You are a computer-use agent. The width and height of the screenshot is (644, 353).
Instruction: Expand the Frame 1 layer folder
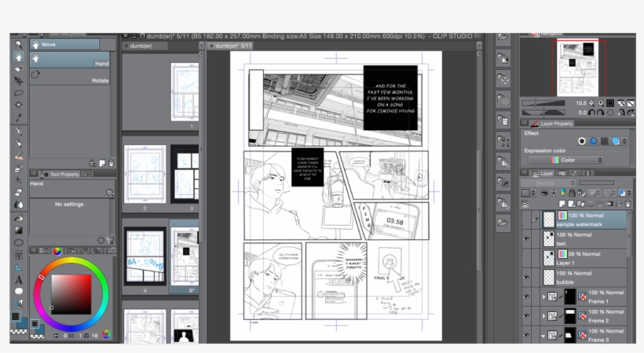tap(542, 297)
